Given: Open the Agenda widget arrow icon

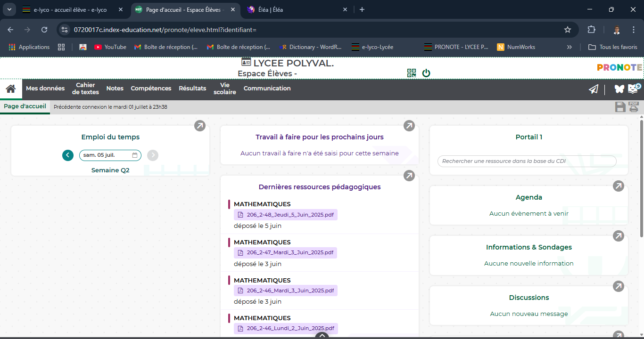Looking at the screenshot, I should pos(618,186).
